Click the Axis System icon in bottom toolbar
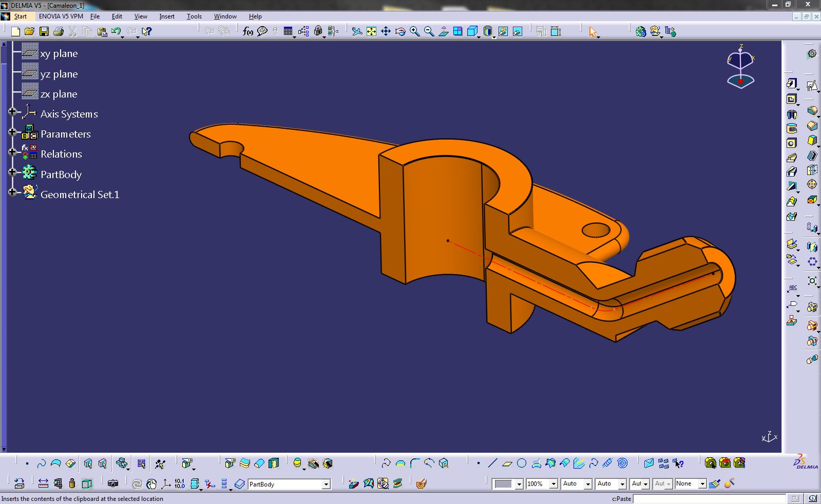Viewport: 821px width, 504px height. (166, 483)
